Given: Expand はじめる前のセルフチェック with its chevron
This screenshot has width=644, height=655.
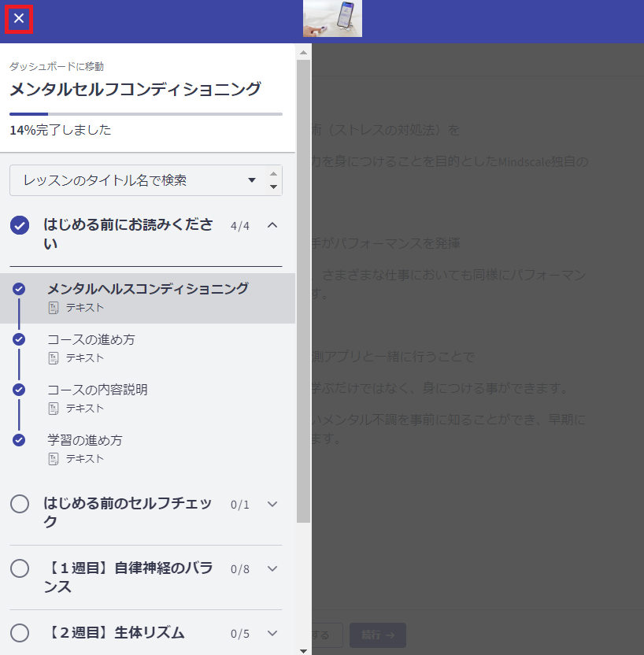Looking at the screenshot, I should point(272,504).
